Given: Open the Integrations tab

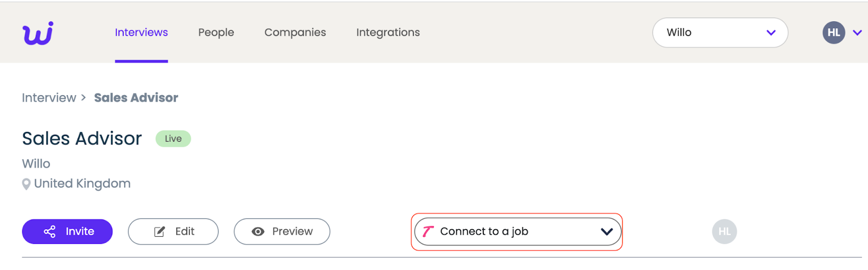Looking at the screenshot, I should click(x=388, y=33).
